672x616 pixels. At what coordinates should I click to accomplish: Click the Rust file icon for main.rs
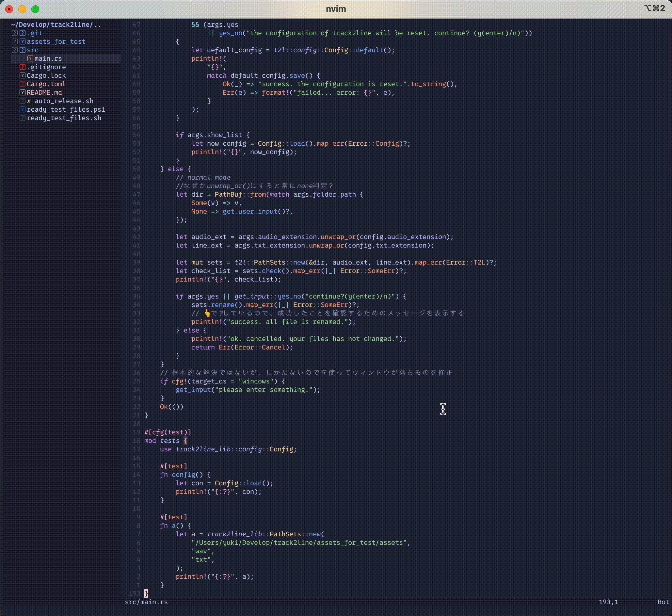pyautogui.click(x=30, y=59)
